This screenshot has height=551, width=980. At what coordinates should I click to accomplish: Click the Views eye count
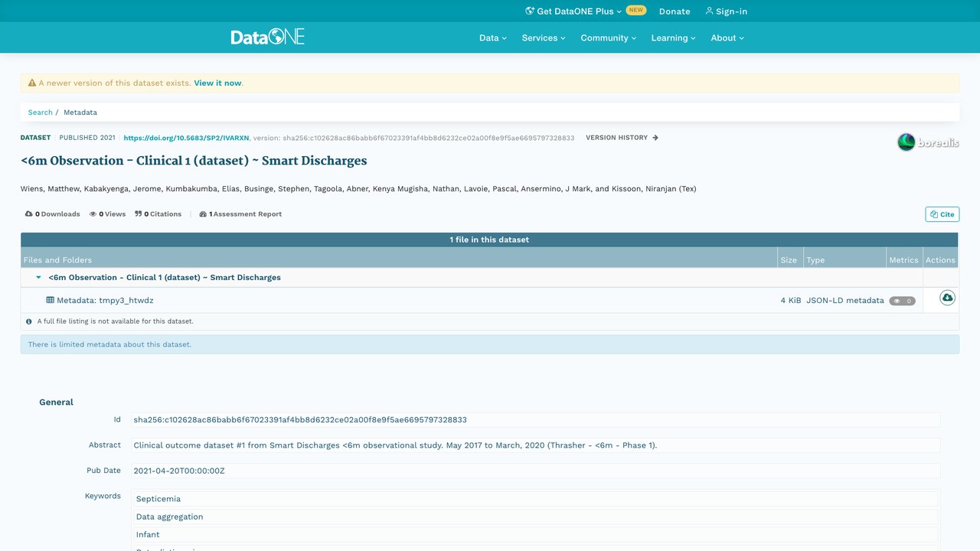tap(107, 214)
